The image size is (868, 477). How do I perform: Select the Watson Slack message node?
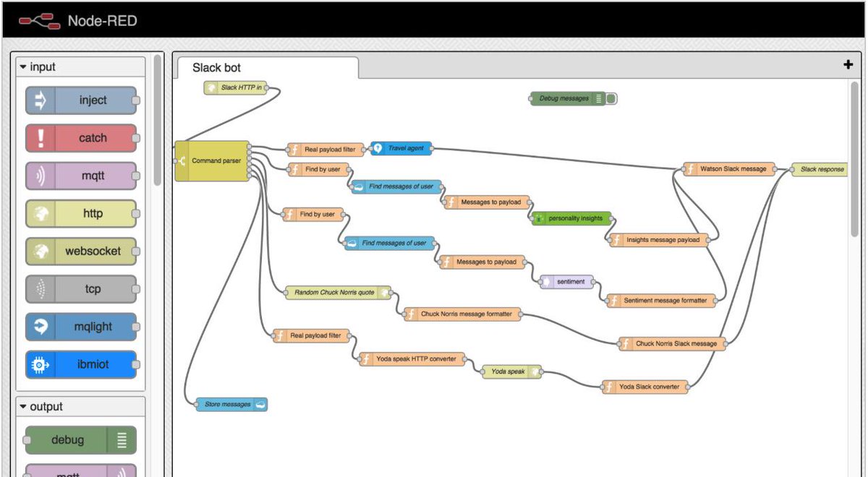(729, 169)
